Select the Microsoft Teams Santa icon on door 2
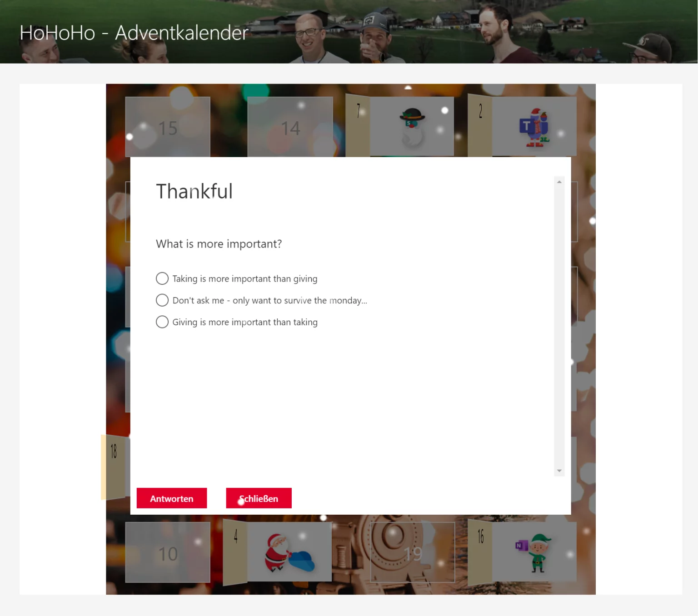 [x=534, y=126]
